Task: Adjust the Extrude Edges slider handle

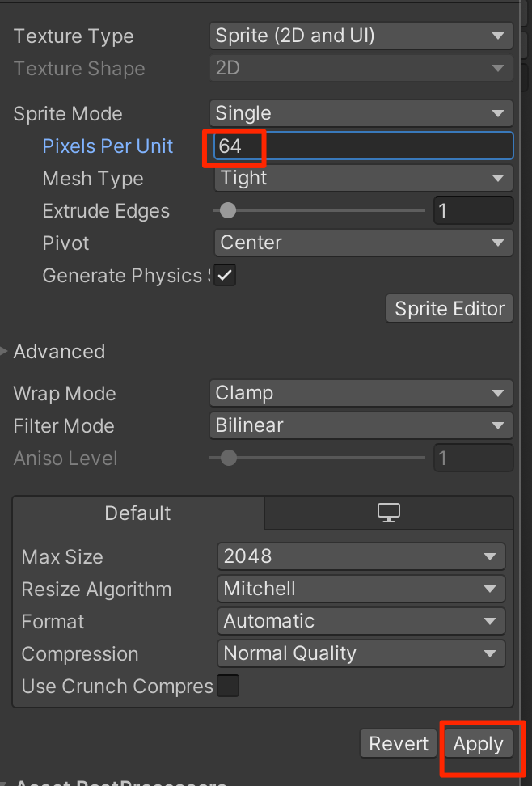Action: tap(228, 211)
